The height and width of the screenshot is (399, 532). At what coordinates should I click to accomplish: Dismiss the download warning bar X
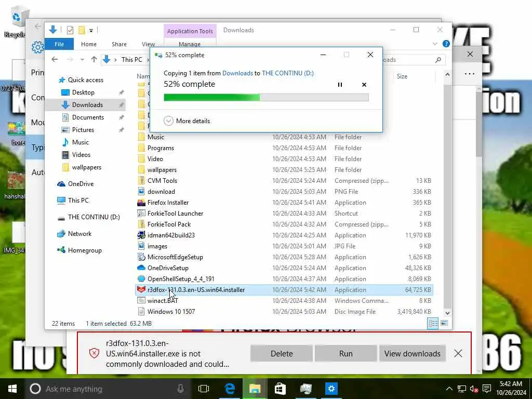pos(458,353)
